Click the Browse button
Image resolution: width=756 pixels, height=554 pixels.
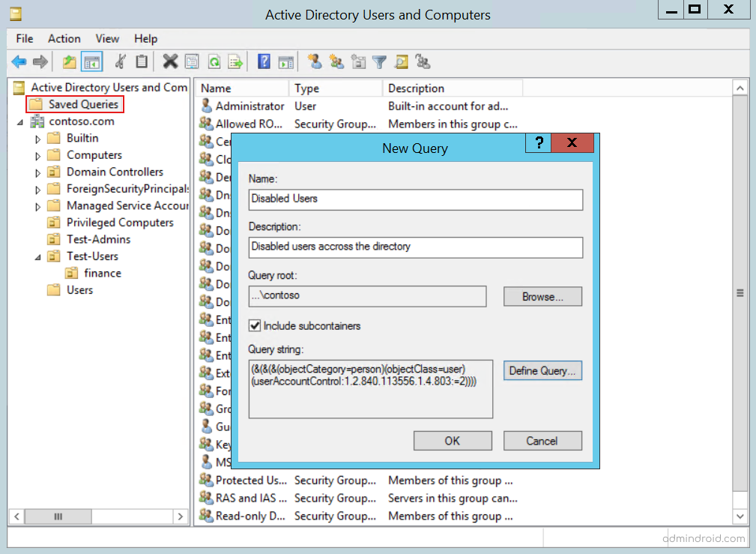point(542,296)
